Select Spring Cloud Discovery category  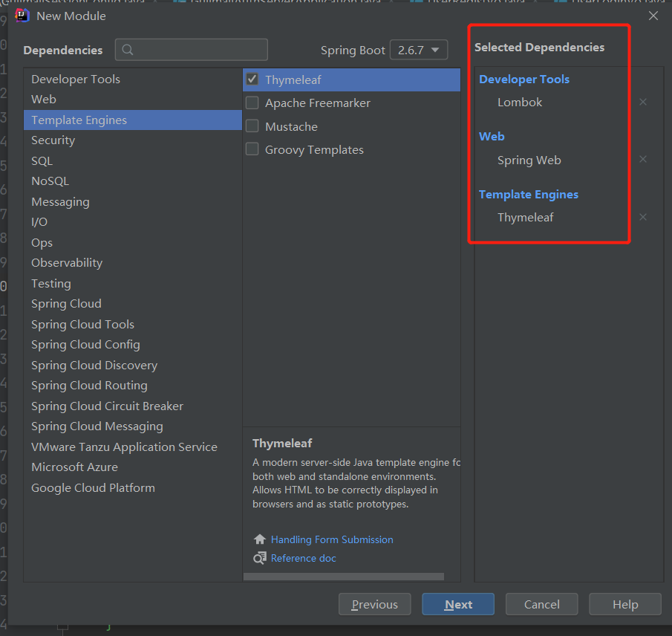click(133, 365)
